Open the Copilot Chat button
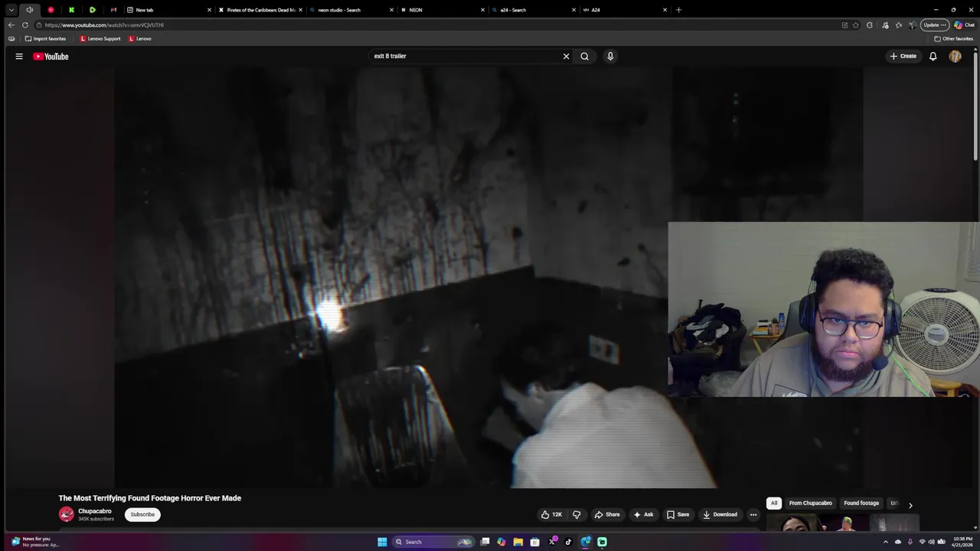The height and width of the screenshot is (551, 980). coord(964,24)
